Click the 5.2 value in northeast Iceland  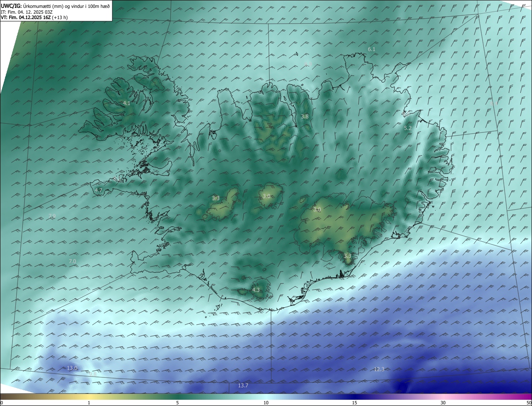click(408, 128)
